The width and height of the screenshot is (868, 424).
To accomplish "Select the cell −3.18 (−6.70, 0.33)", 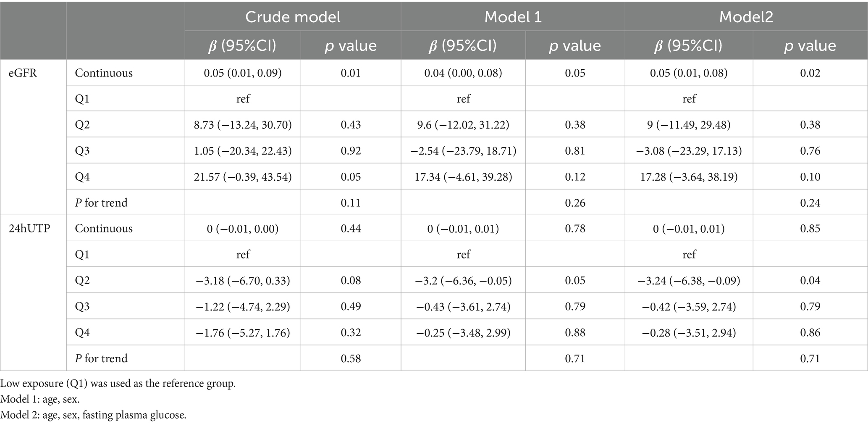I will [243, 281].
